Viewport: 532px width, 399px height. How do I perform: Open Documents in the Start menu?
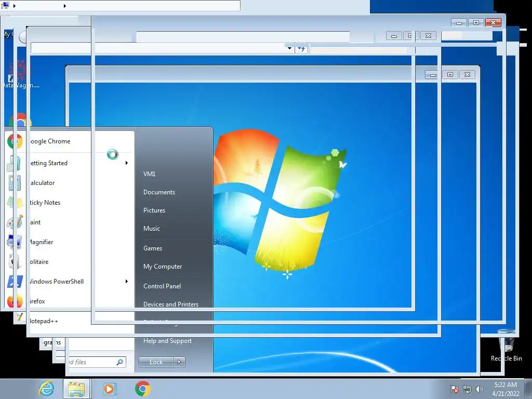click(159, 192)
